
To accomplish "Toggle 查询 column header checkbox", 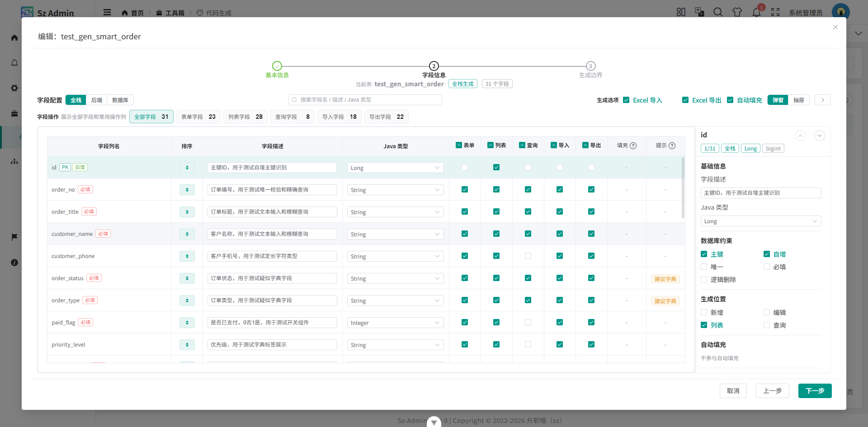I will pyautogui.click(x=522, y=145).
